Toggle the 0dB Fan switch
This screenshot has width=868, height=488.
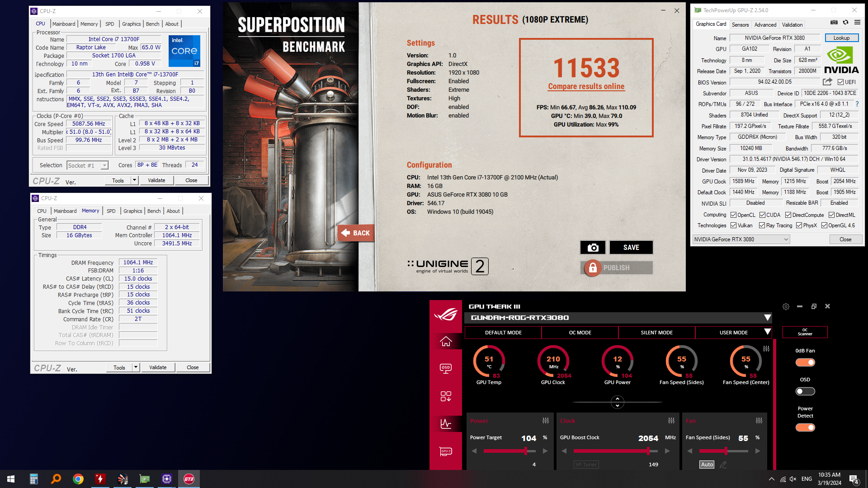805,362
